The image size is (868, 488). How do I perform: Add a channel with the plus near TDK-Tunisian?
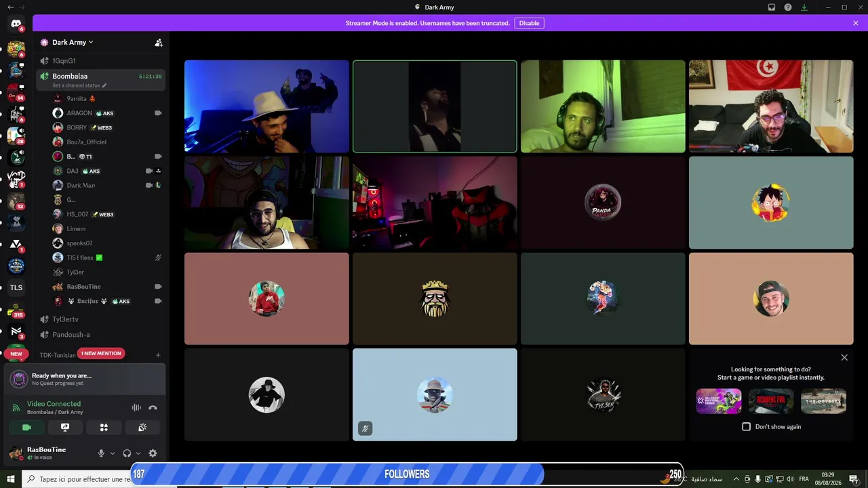[158, 355]
